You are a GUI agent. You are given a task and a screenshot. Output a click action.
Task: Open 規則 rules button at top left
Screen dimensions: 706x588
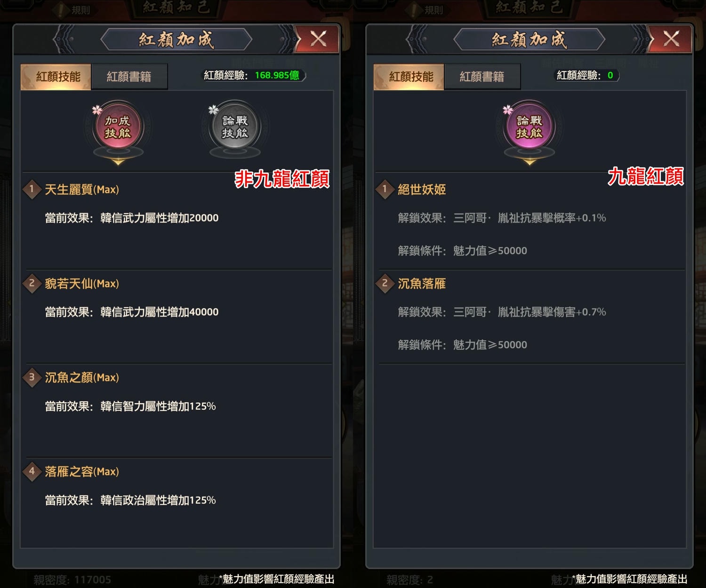(74, 10)
